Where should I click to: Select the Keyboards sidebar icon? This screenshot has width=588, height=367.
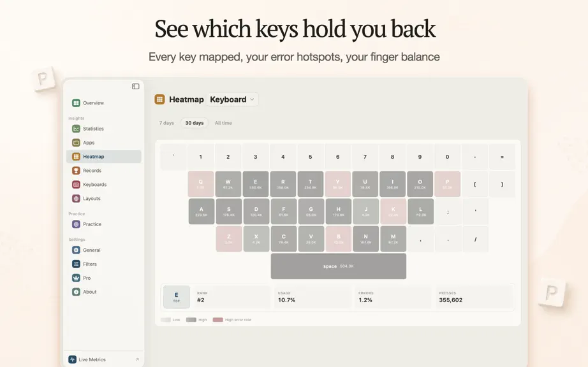point(76,185)
